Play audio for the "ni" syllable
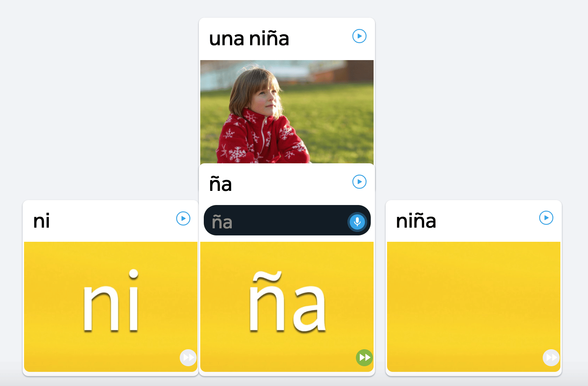 [x=183, y=218]
